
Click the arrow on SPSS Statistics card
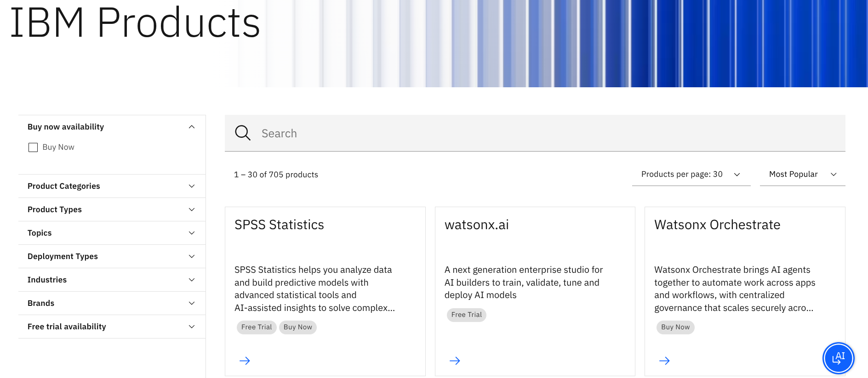tap(245, 361)
